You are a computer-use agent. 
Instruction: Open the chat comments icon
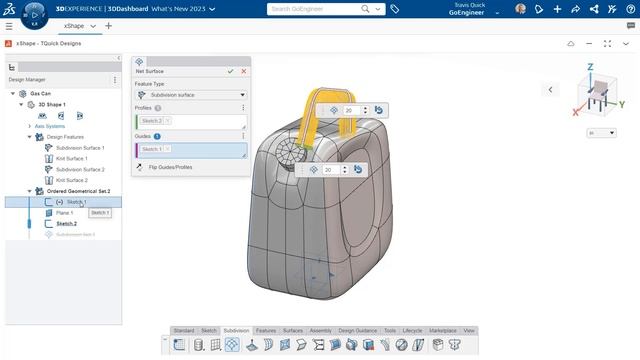pos(631,26)
